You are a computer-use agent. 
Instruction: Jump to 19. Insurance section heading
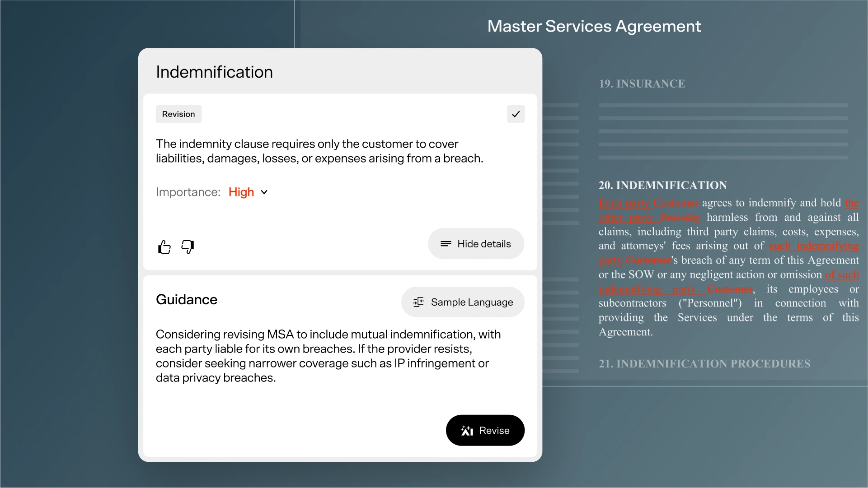[x=642, y=84]
